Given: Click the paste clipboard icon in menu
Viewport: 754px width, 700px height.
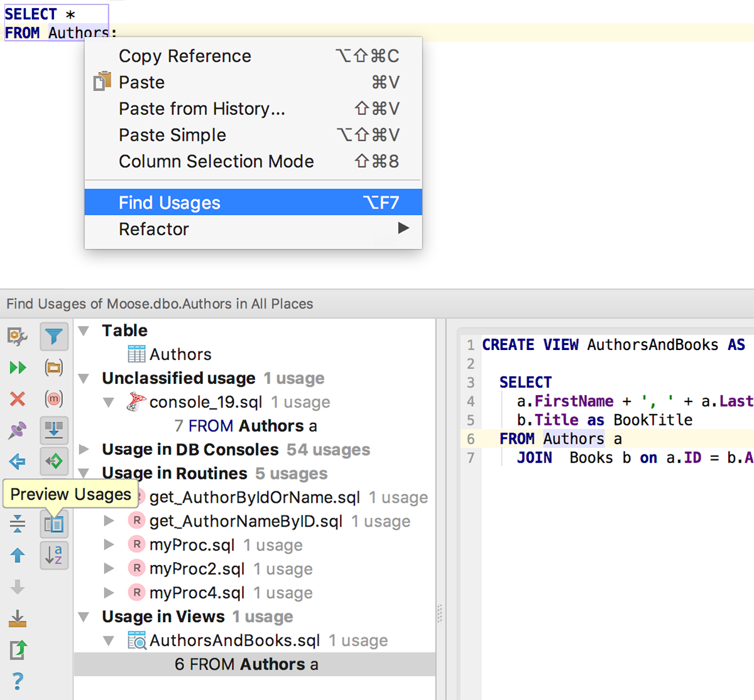Looking at the screenshot, I should [x=102, y=82].
